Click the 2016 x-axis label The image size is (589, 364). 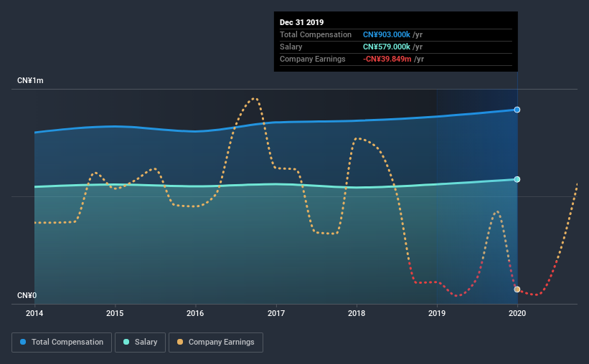(195, 313)
